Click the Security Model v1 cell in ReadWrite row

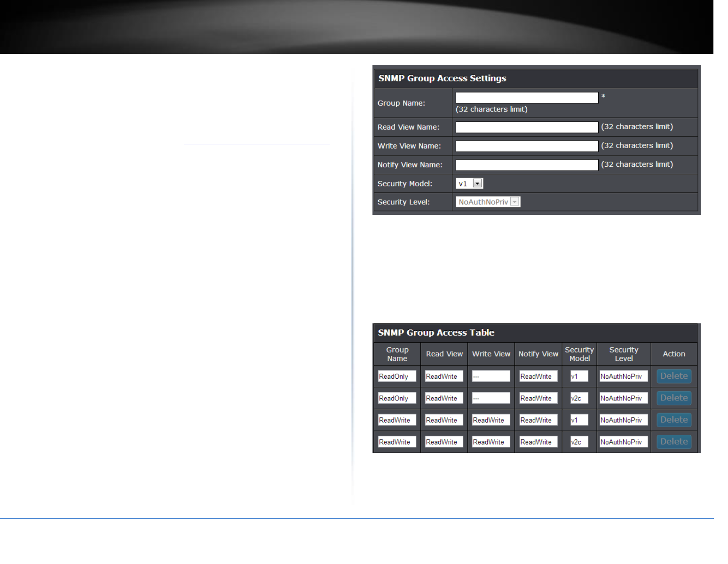[x=579, y=420]
